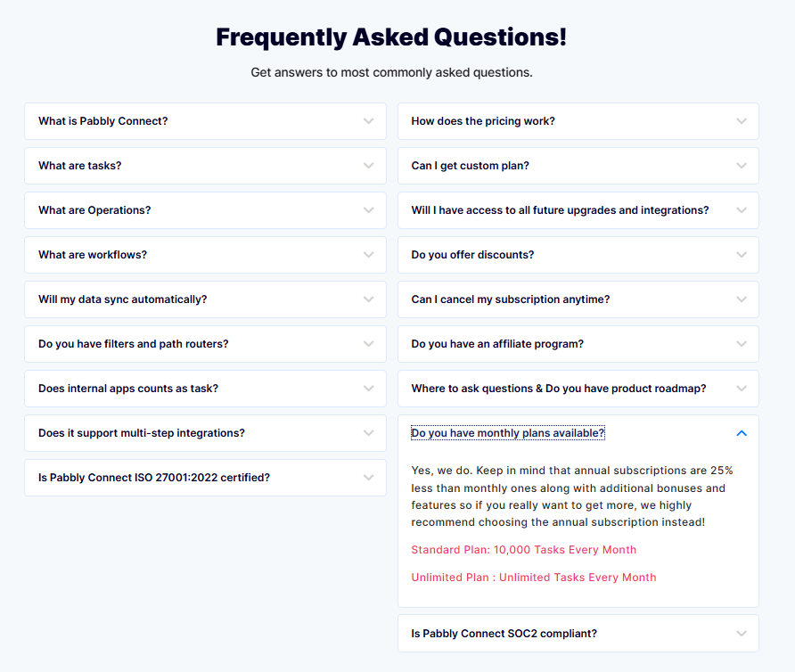Expand the 'What is Pabbly Connect?' chevron
Screen dimensions: 795x672
[368, 121]
